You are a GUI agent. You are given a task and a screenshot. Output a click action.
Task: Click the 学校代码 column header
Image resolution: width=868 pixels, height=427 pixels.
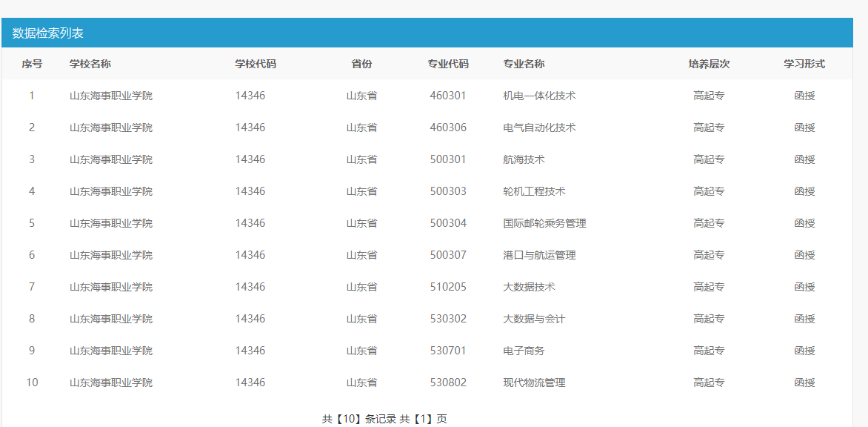256,64
